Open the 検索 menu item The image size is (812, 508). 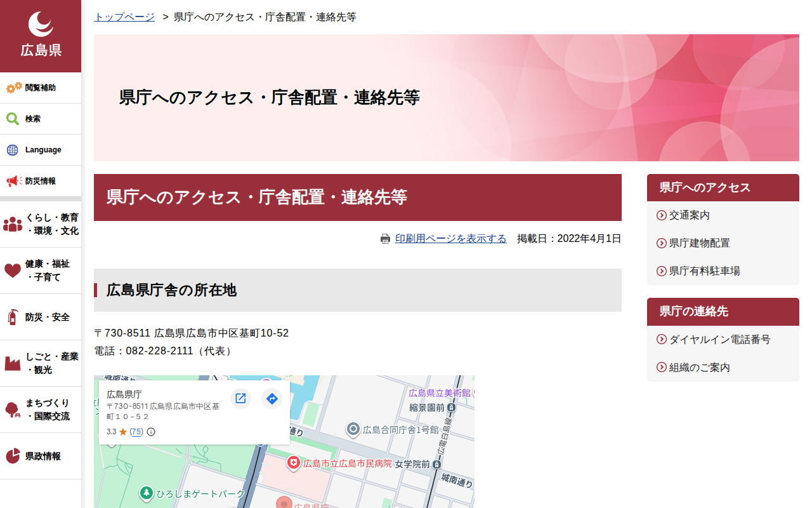[x=41, y=119]
